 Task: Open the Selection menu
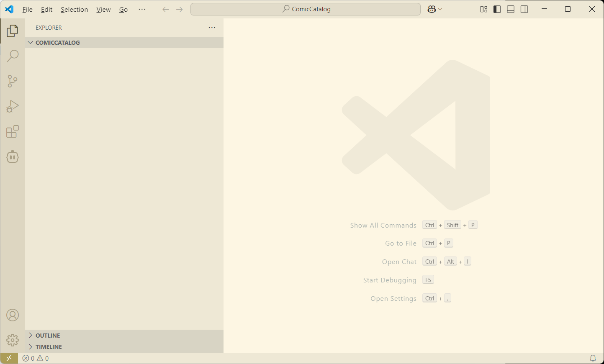74,9
